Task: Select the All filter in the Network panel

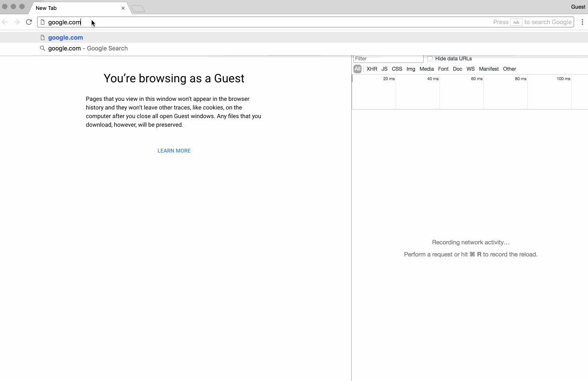Action: pos(357,69)
